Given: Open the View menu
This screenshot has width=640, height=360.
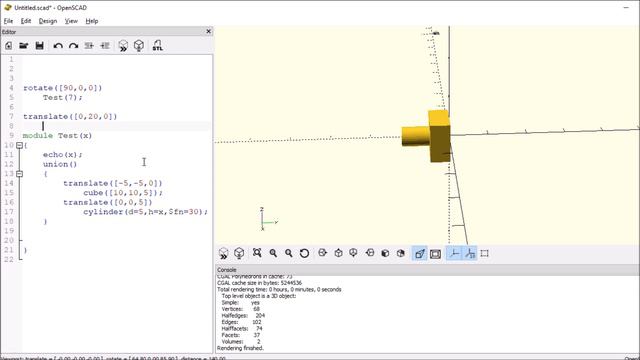Looking at the screenshot, I should click(71, 21).
